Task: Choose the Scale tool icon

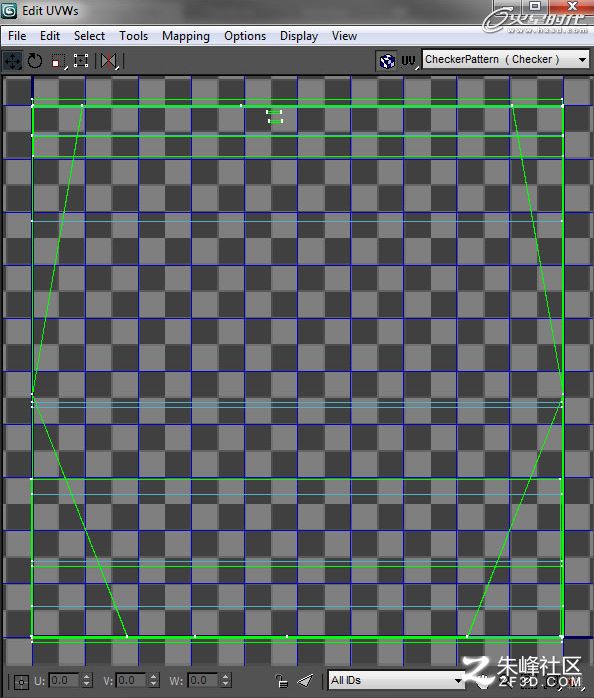Action: [58, 61]
